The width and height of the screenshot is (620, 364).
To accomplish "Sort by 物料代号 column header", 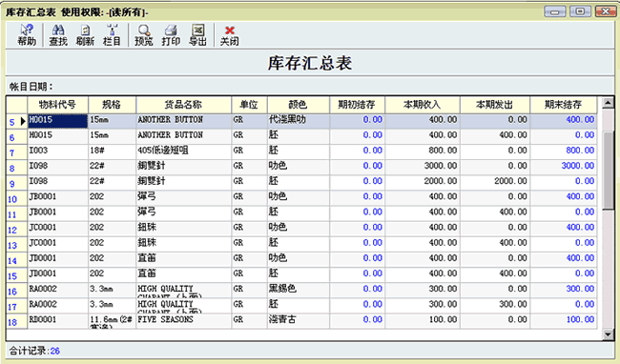I will [x=57, y=105].
